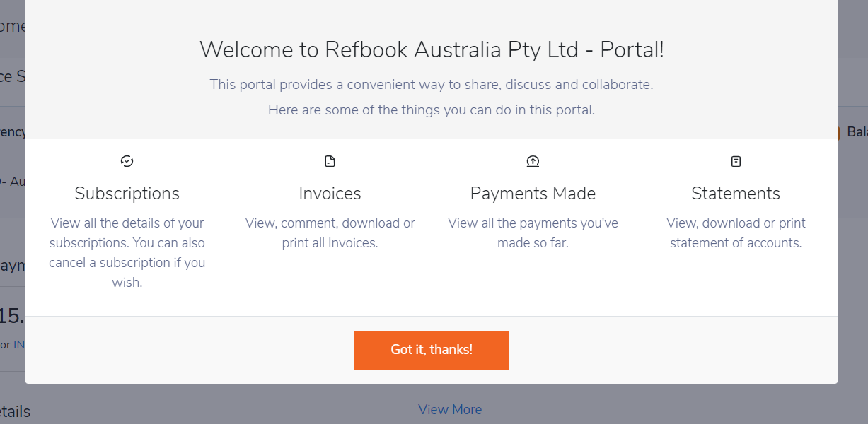Click 'Here are some of the things' line
The width and height of the screenshot is (868, 424).
(x=432, y=110)
